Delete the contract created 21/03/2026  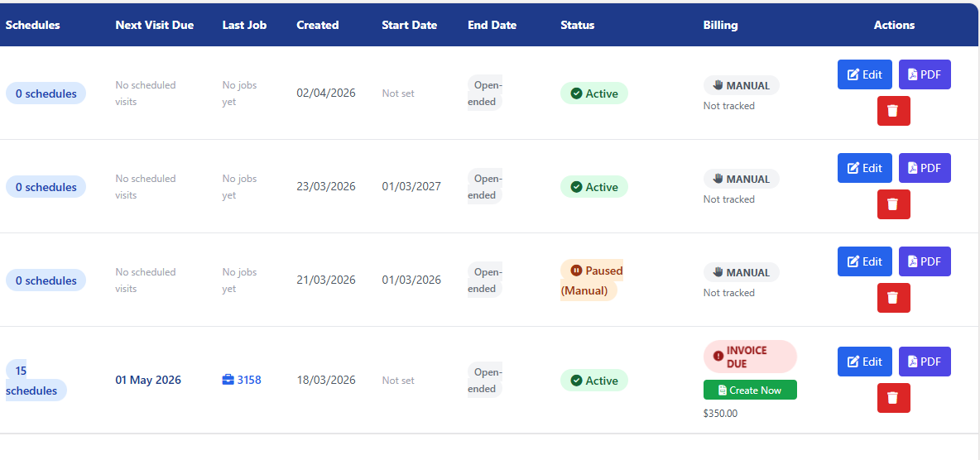point(893,298)
